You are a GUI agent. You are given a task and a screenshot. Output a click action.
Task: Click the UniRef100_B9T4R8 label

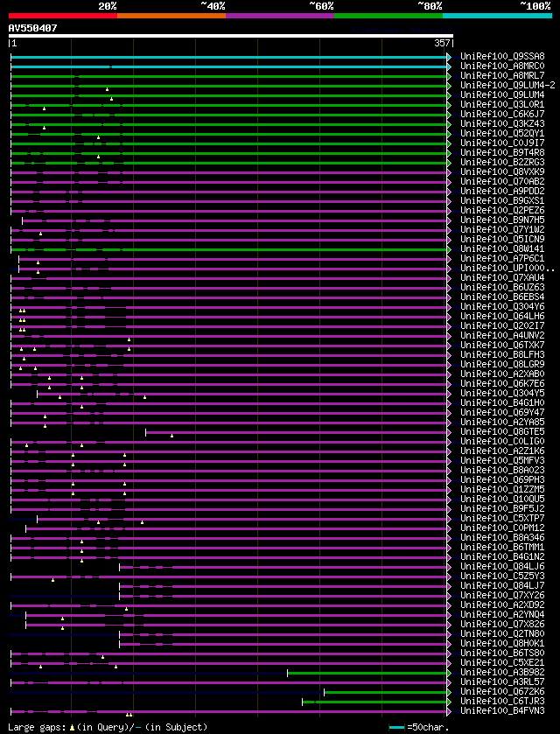502,153
